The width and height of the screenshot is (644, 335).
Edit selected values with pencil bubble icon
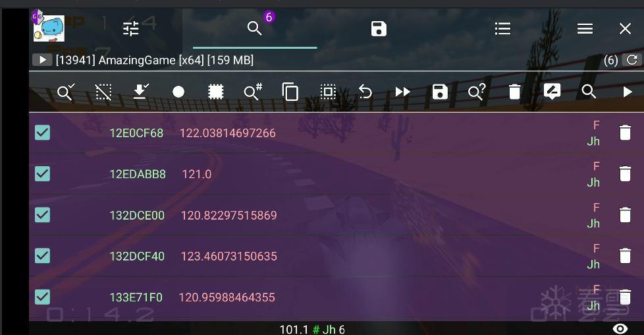click(x=552, y=92)
